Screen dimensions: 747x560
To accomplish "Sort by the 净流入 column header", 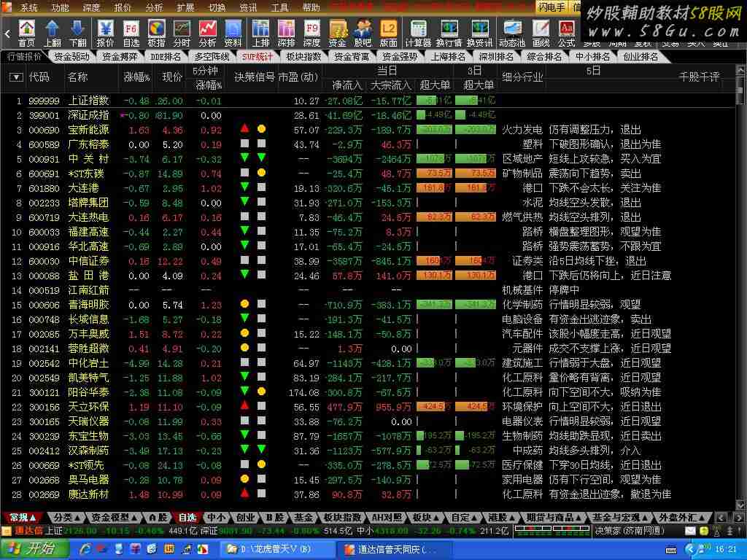I will [347, 85].
